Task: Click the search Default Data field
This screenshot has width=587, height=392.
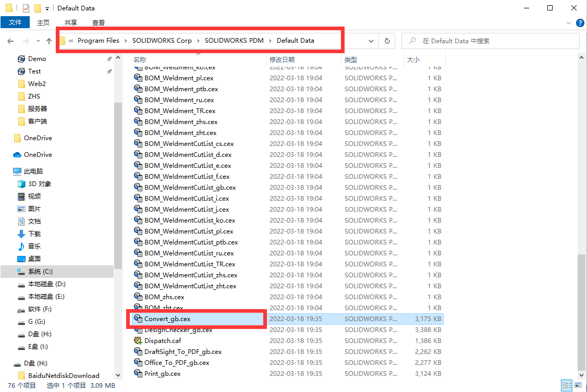Action: pyautogui.click(x=491, y=41)
